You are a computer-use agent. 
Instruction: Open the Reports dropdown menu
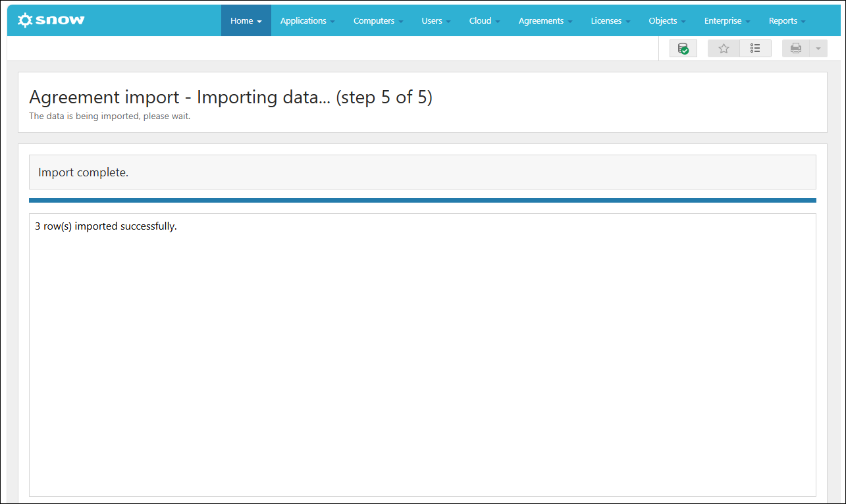(787, 20)
